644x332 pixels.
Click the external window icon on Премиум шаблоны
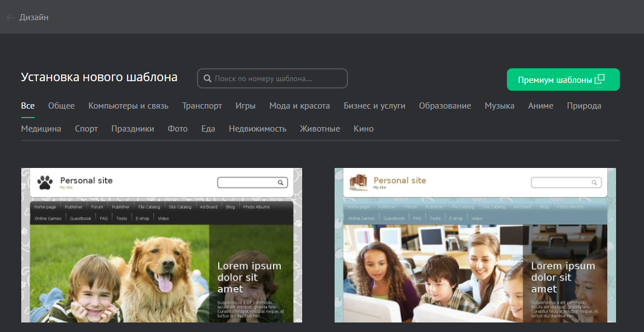click(x=599, y=80)
